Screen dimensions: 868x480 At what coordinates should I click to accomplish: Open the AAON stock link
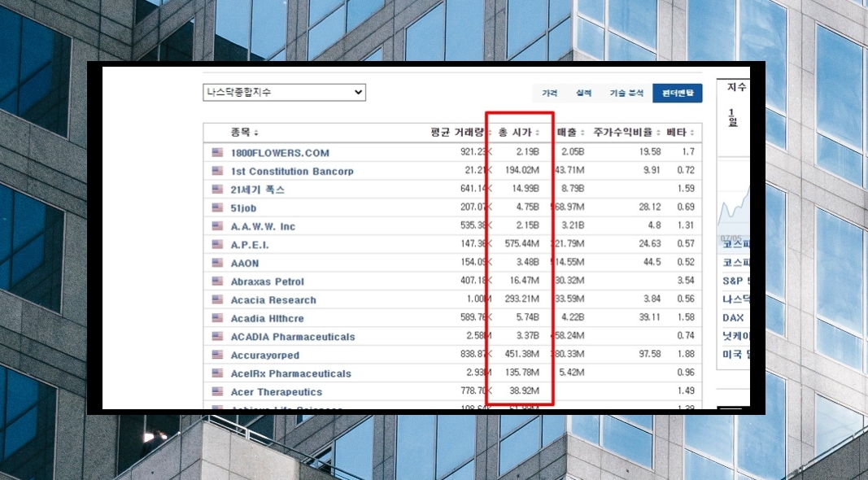click(245, 263)
